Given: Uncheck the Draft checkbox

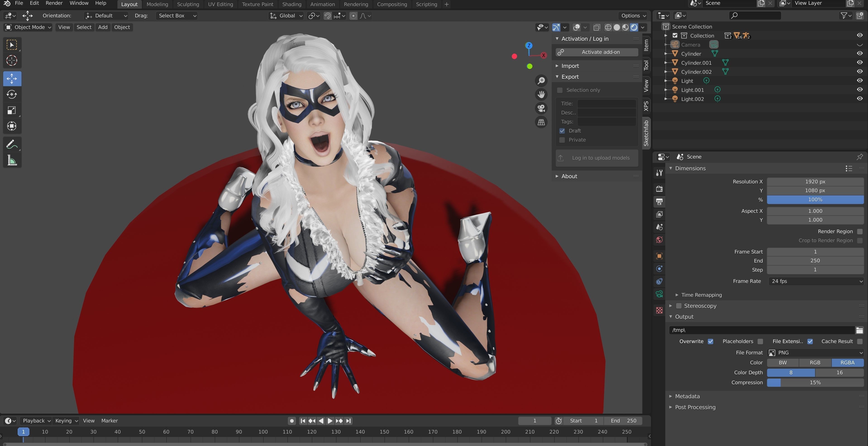Looking at the screenshot, I should click(562, 131).
